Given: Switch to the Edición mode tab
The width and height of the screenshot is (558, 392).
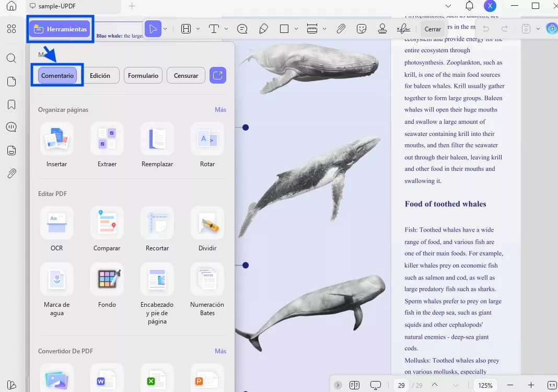Looking at the screenshot, I should click(x=100, y=76).
